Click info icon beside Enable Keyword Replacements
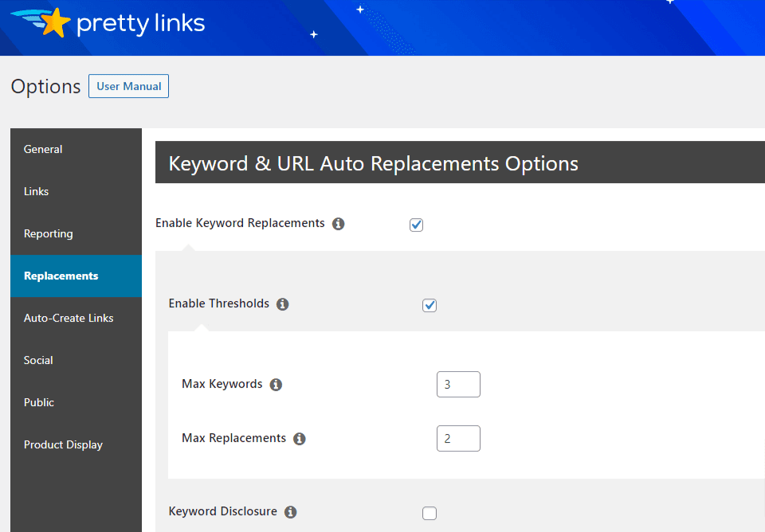Viewport: 765px width, 532px height. click(x=338, y=224)
